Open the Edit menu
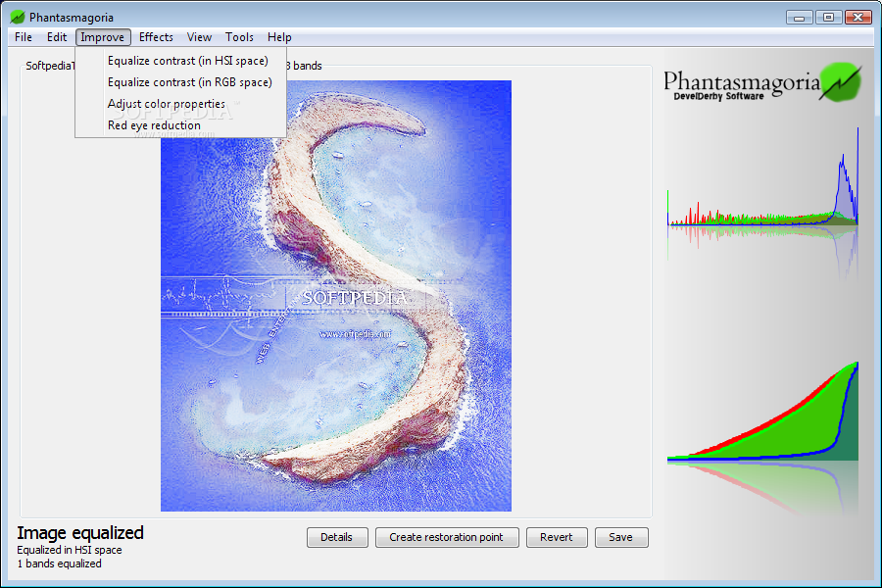 point(57,37)
